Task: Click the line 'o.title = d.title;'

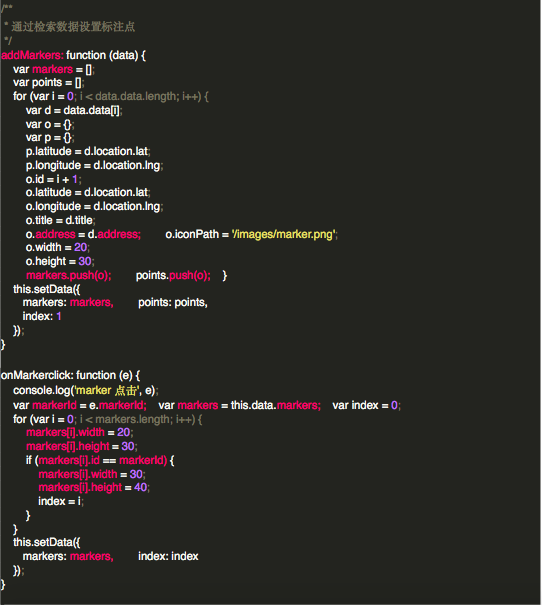Action: 61,220
